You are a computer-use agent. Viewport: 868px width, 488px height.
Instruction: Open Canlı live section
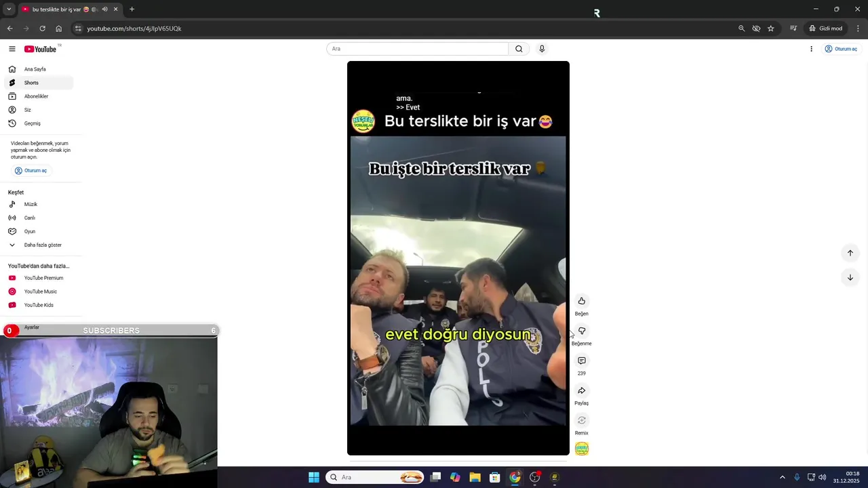point(39,218)
